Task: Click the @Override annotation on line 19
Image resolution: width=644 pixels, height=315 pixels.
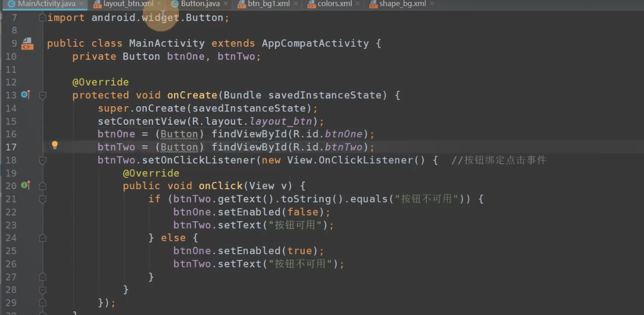Action: click(x=151, y=173)
